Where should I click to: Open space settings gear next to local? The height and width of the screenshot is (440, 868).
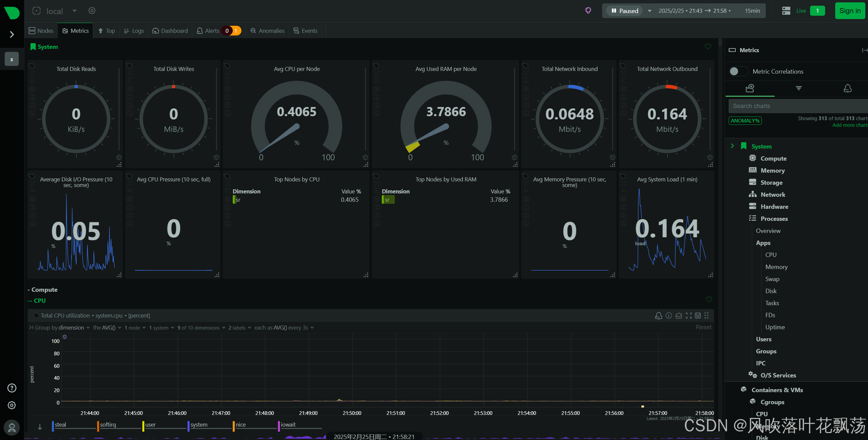point(92,11)
